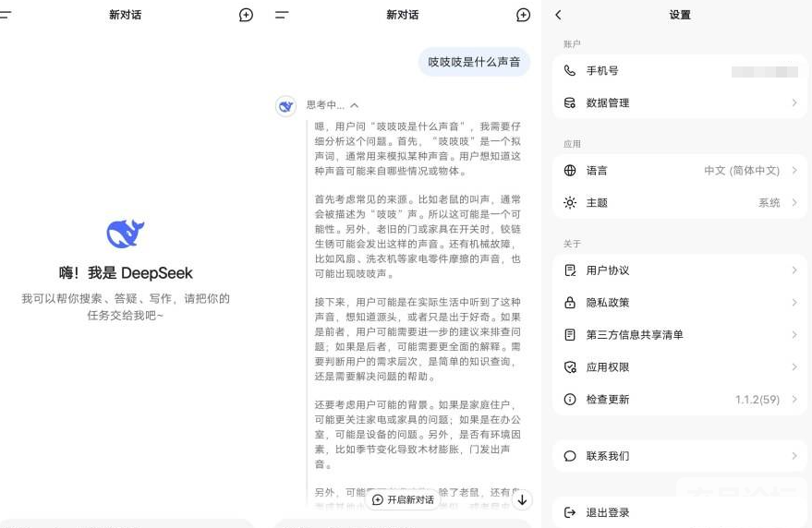Open the 主题 setting row

tap(679, 202)
